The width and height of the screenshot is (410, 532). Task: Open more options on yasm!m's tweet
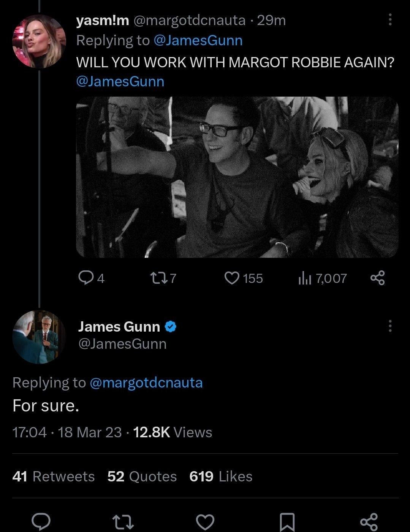[390, 20]
